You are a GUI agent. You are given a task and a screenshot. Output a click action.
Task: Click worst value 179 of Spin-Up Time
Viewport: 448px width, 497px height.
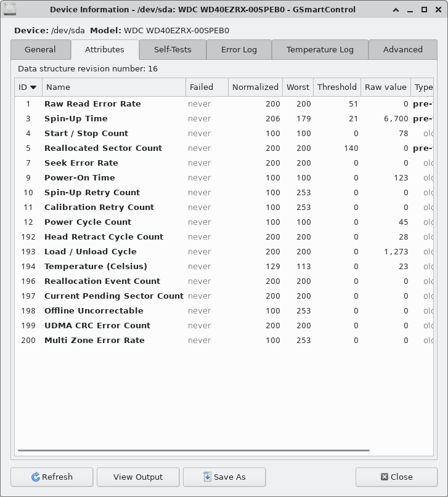click(304, 118)
